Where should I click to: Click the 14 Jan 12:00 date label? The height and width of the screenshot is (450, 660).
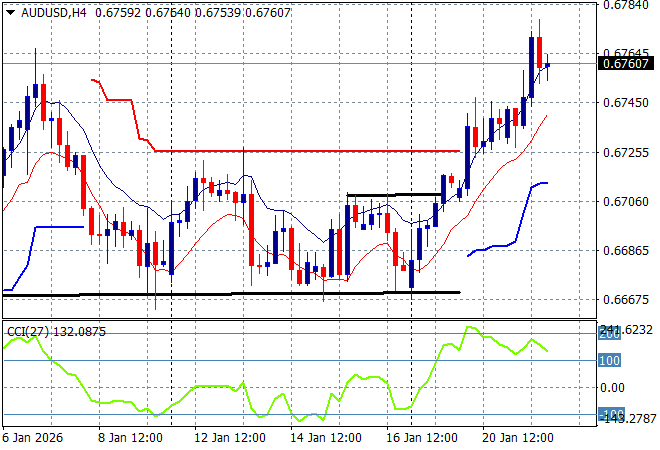(325, 438)
